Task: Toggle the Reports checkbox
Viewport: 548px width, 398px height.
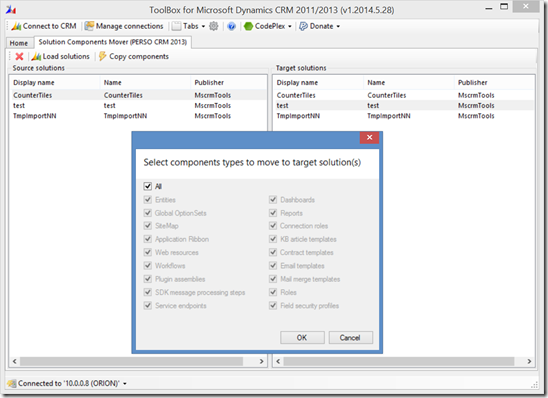Action: tap(273, 213)
